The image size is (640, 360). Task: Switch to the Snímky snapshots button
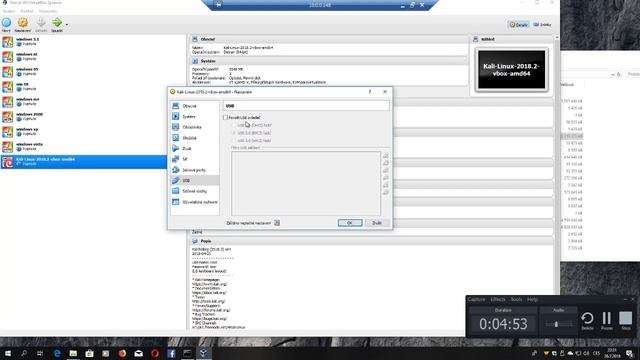click(542, 24)
